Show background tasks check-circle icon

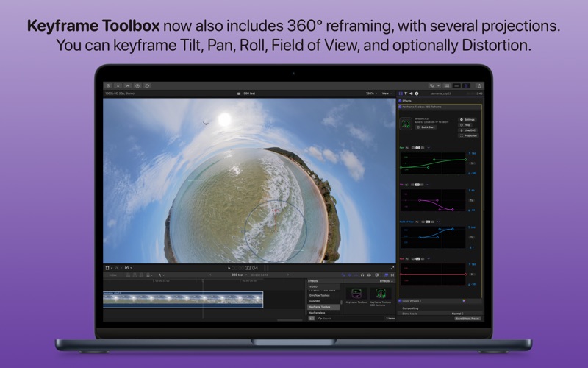(137, 85)
